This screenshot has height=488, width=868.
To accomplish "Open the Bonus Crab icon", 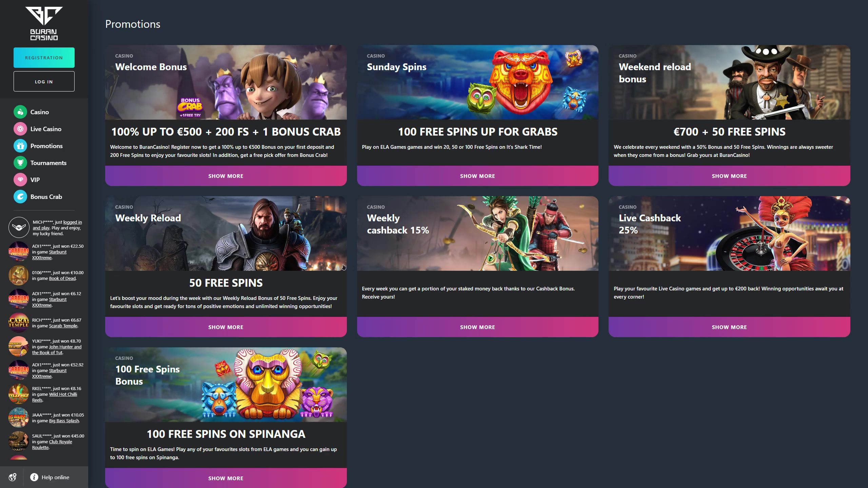I will click(20, 197).
